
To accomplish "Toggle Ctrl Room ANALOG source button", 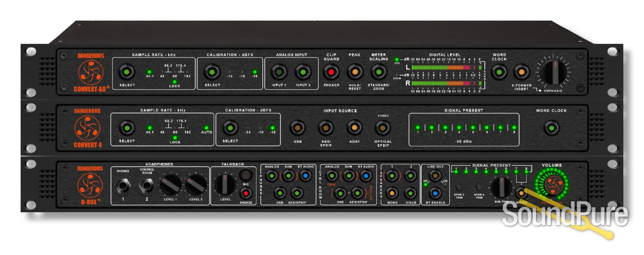I will (331, 175).
